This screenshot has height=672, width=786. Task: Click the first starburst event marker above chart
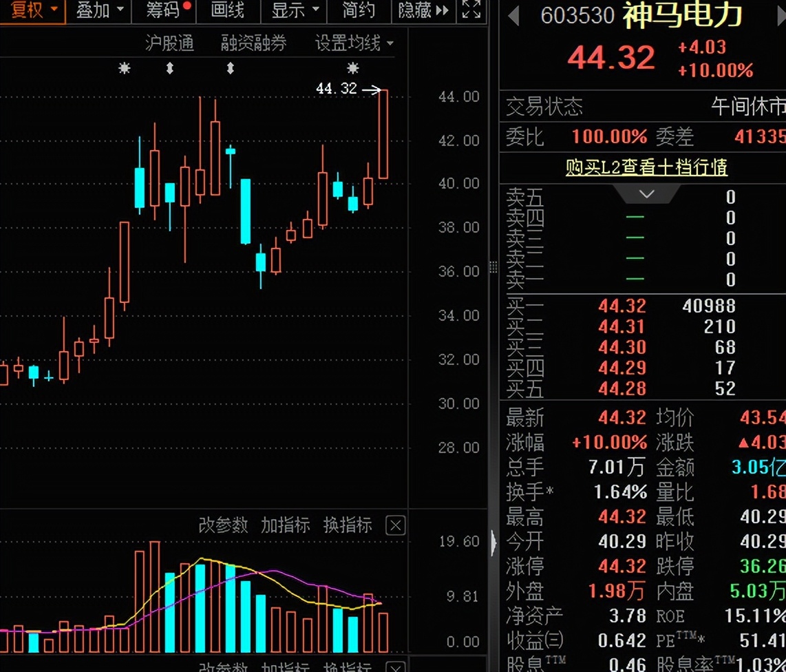pyautogui.click(x=125, y=68)
